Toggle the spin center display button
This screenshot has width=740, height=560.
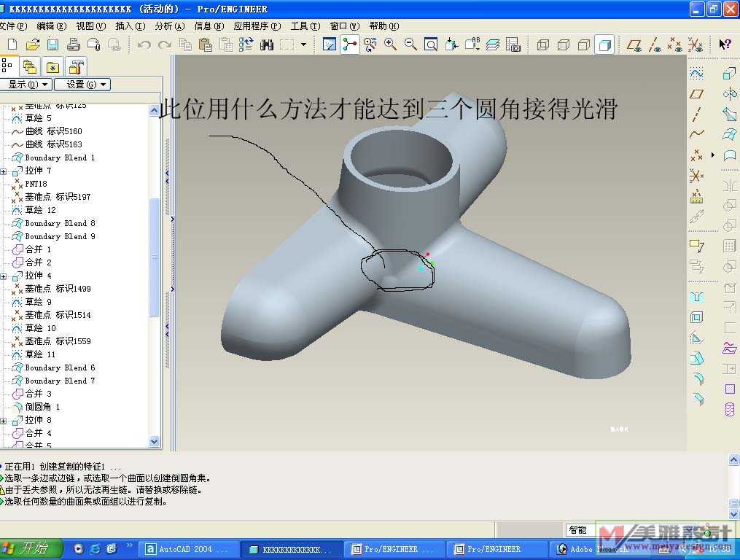pyautogui.click(x=350, y=44)
